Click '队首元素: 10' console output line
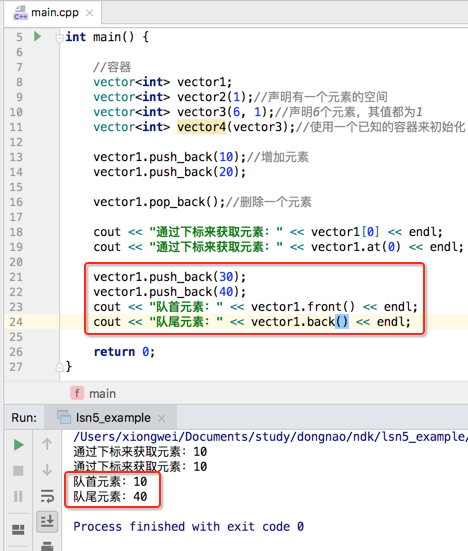 click(x=110, y=481)
